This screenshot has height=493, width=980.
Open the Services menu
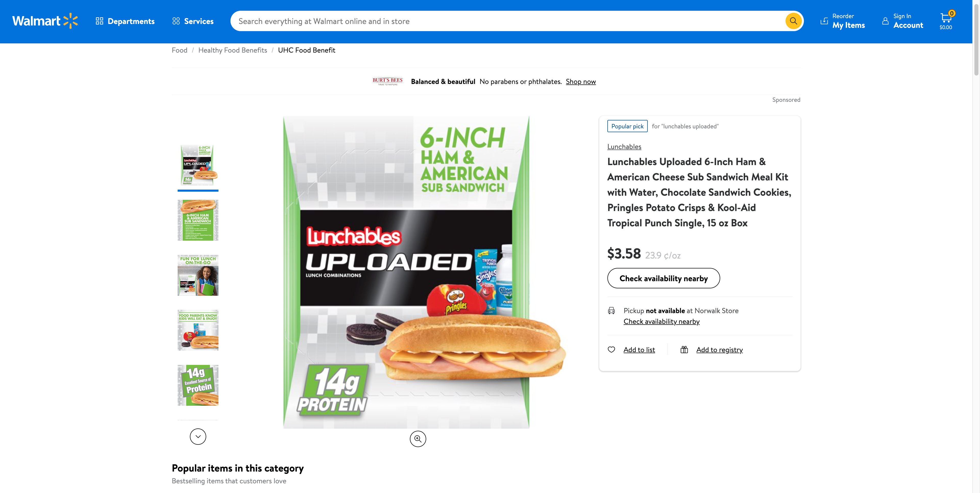click(x=193, y=21)
